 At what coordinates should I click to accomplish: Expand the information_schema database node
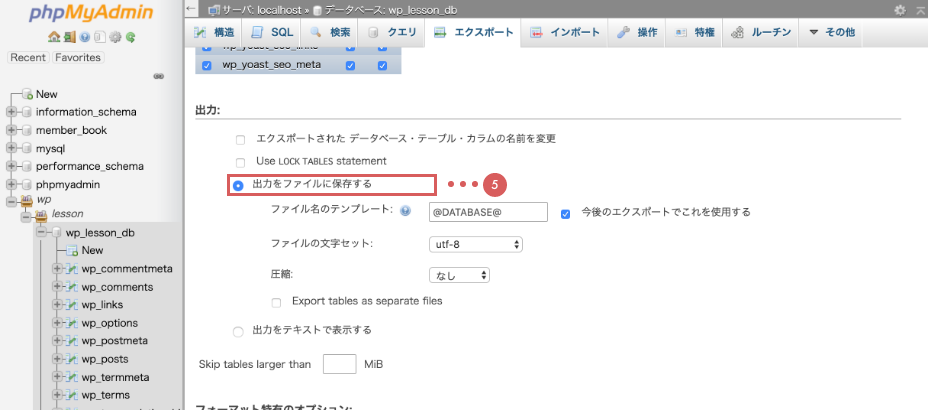pos(12,112)
